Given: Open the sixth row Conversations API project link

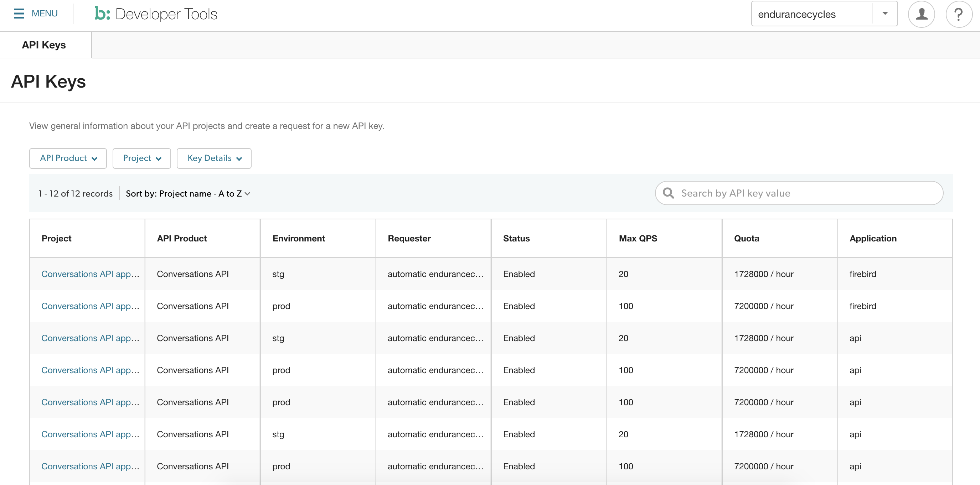Looking at the screenshot, I should tap(90, 434).
